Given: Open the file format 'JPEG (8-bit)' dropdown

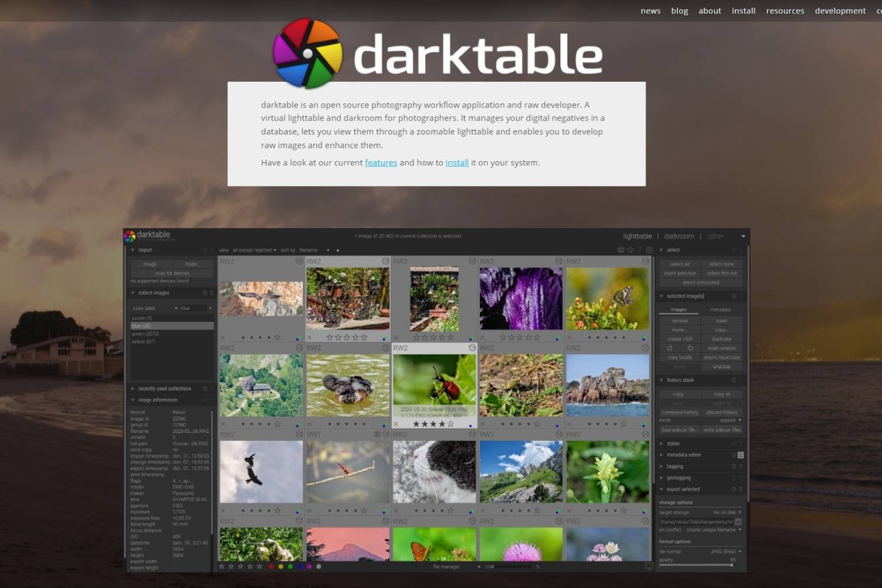Looking at the screenshot, I should (726, 552).
